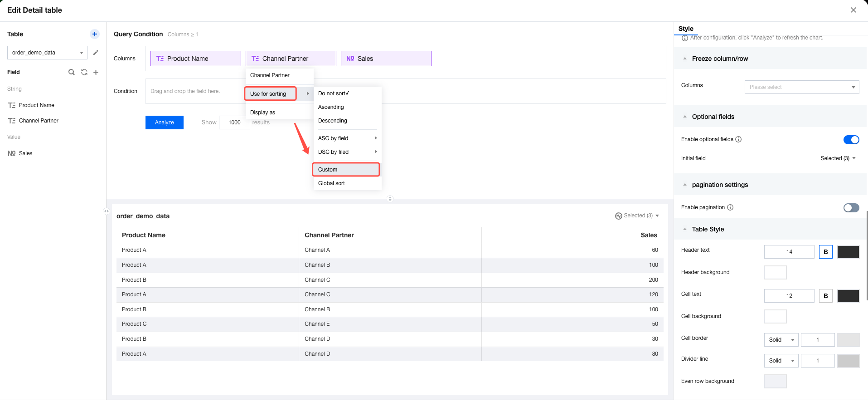868x402 pixels.
Task: Click the info icon next to Enable pagination
Action: point(730,207)
